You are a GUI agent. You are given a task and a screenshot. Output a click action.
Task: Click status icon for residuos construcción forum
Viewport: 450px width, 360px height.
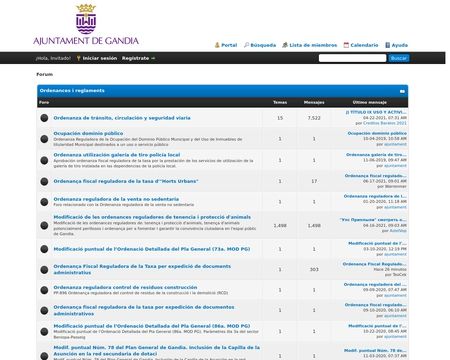click(x=44, y=290)
